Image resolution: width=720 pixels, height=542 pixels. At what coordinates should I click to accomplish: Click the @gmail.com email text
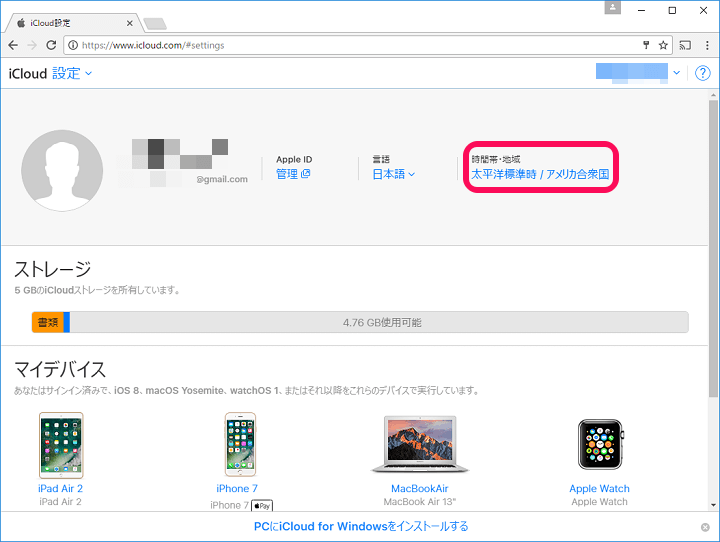pos(222,179)
